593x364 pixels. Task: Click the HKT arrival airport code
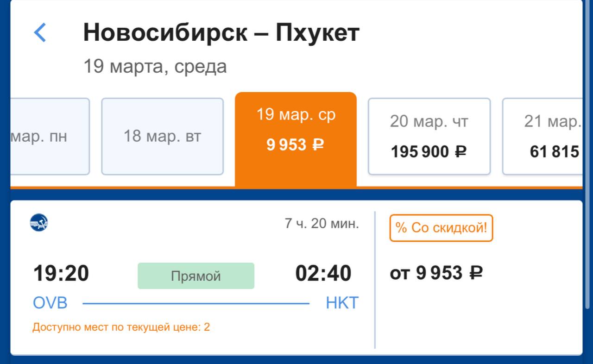click(342, 303)
